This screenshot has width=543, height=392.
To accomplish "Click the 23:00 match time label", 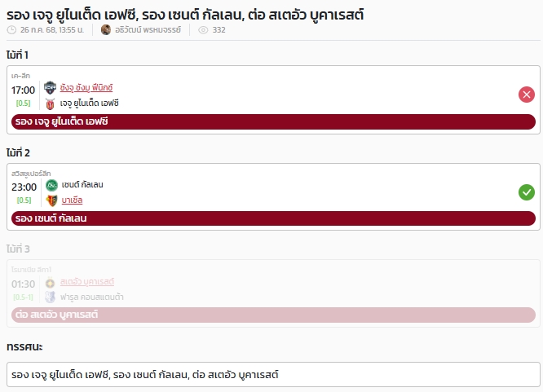I will tap(24, 187).
